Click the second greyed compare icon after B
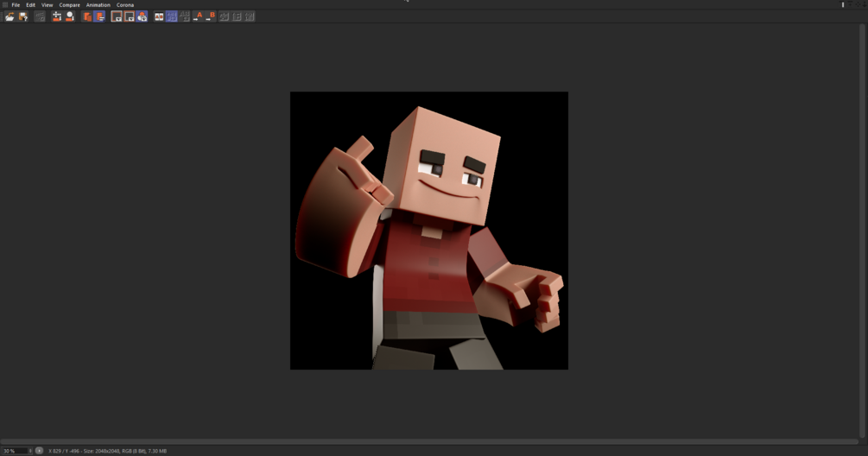868x456 pixels. coord(237,16)
